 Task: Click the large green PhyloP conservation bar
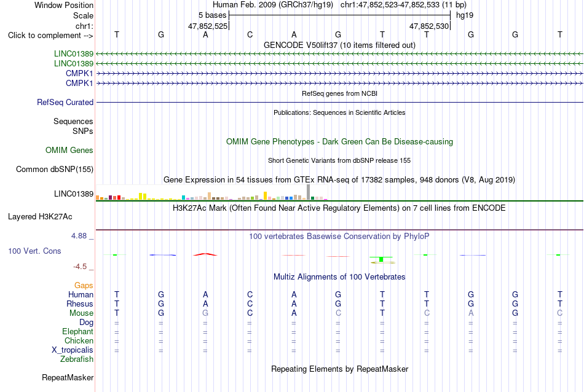point(381,259)
